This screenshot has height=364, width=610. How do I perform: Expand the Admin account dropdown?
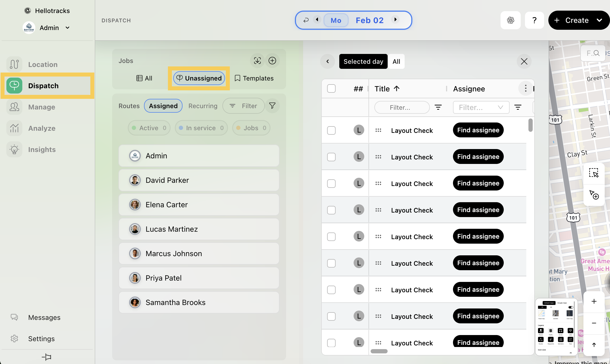(67, 28)
